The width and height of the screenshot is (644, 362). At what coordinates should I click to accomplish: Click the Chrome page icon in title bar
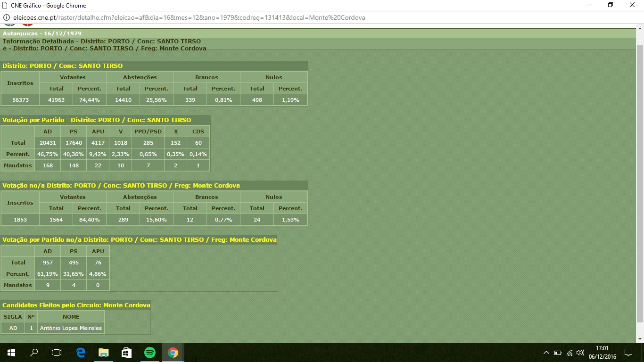coord(5,5)
